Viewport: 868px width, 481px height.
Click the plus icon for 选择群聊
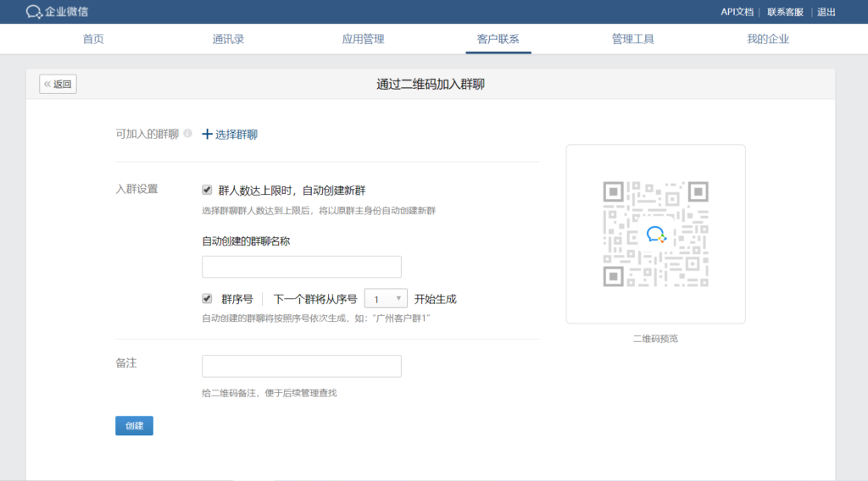tap(207, 135)
